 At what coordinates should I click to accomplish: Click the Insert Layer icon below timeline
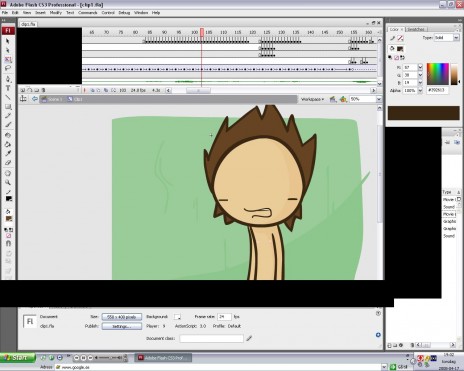click(x=22, y=90)
